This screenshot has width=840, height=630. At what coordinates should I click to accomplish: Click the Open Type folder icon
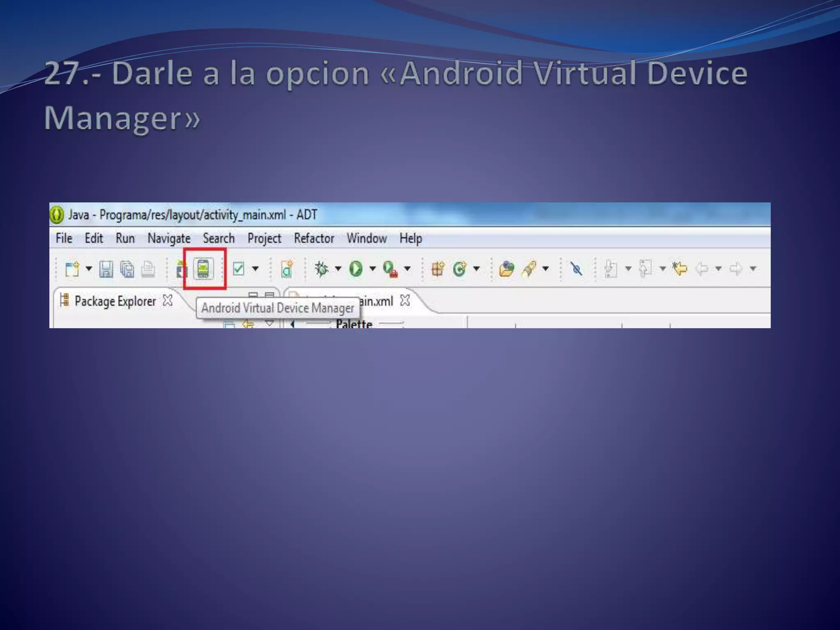(x=507, y=269)
